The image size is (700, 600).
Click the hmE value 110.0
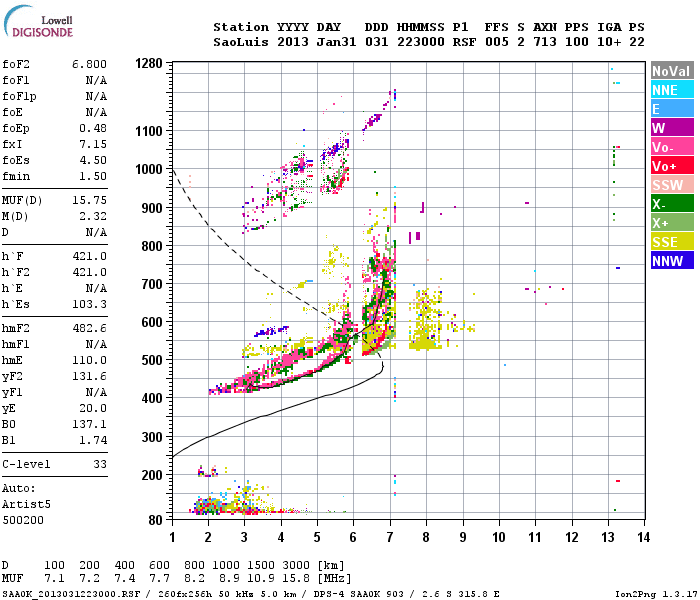click(x=89, y=360)
